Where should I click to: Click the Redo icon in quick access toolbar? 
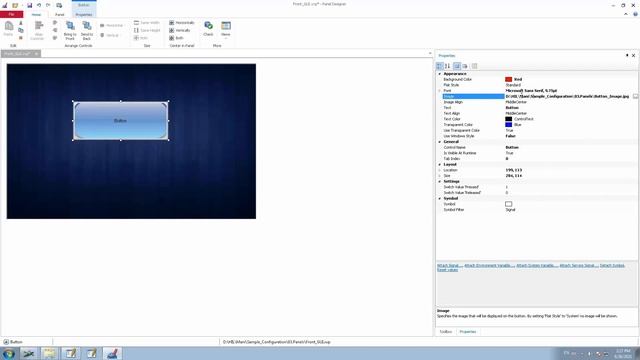pos(48,5)
